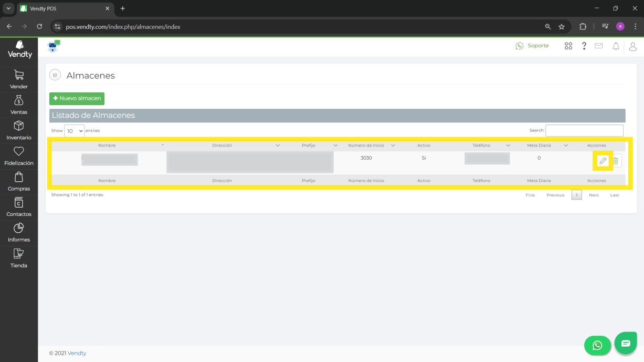The width and height of the screenshot is (644, 362).
Task: Open the Chrome three-dot menu
Action: (x=635, y=26)
